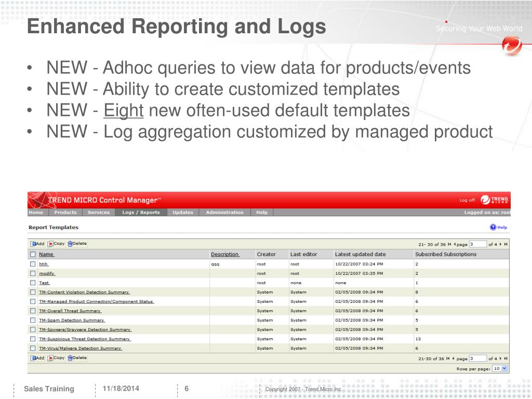
Task: Click the bottom page number input field
Action: (478, 358)
